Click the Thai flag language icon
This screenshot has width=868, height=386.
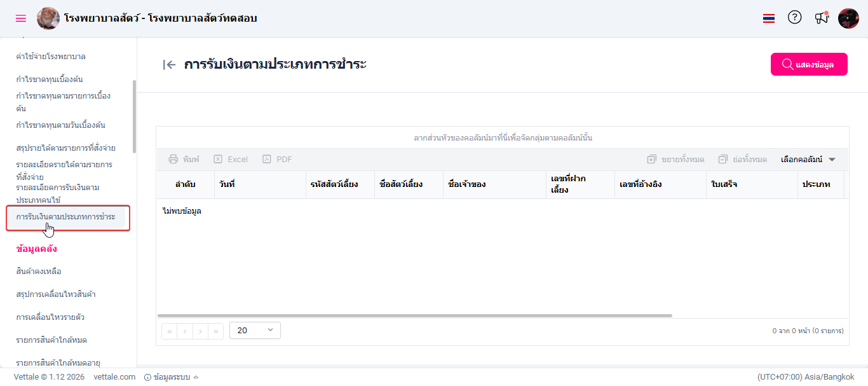[x=769, y=18]
